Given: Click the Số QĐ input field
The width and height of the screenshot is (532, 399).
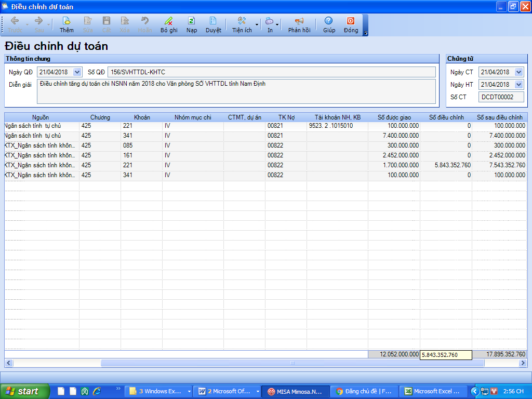Looking at the screenshot, I should tap(272, 72).
